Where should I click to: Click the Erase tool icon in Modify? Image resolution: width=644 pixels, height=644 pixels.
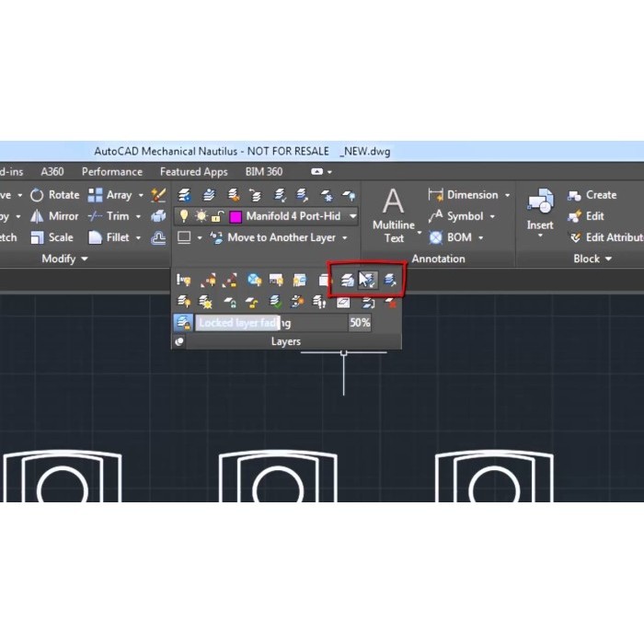click(158, 195)
